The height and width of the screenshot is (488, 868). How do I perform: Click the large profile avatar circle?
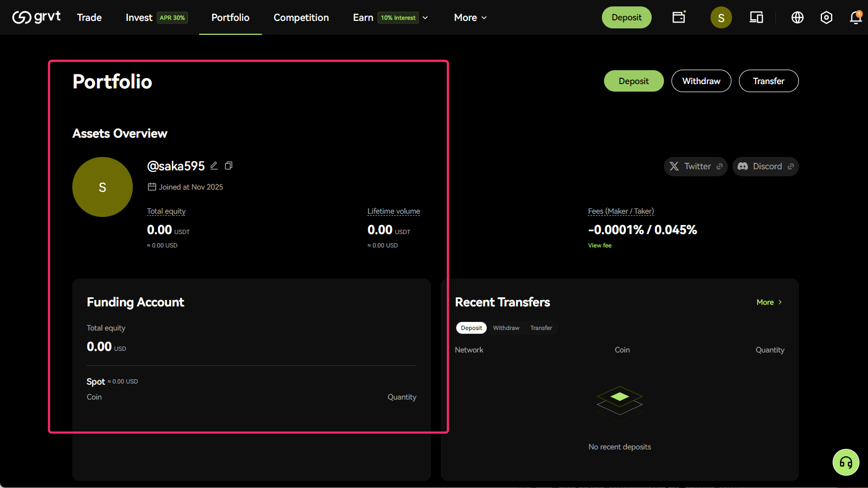coord(102,187)
